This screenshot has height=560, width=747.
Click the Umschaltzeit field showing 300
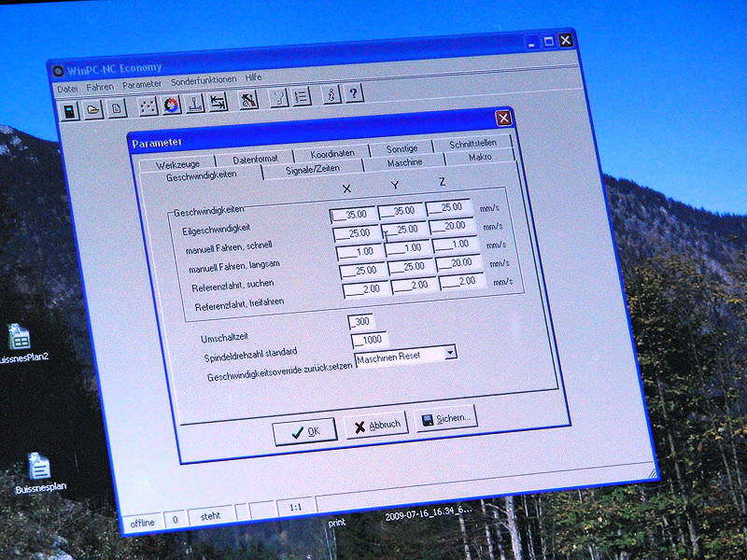pyautogui.click(x=360, y=321)
